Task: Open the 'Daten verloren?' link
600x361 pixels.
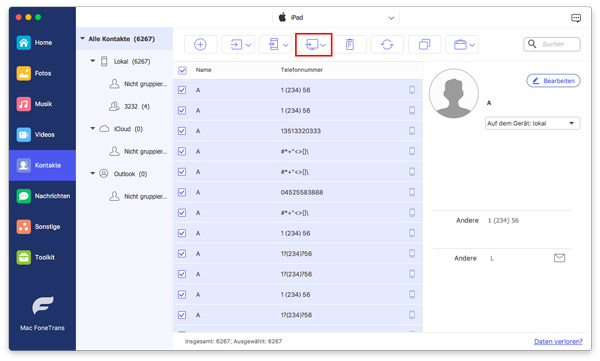Action: (558, 341)
